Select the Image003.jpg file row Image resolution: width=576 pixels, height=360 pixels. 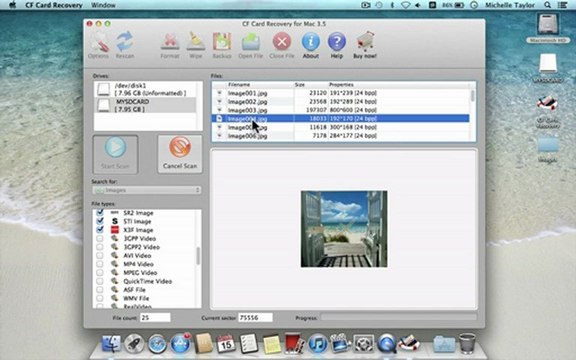pos(341,110)
